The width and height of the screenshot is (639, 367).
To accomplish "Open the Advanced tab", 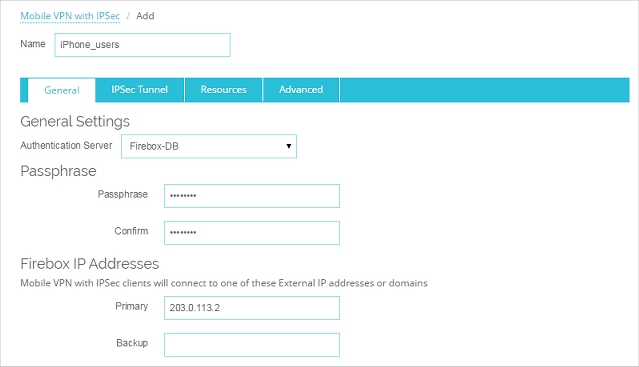I will [x=301, y=90].
